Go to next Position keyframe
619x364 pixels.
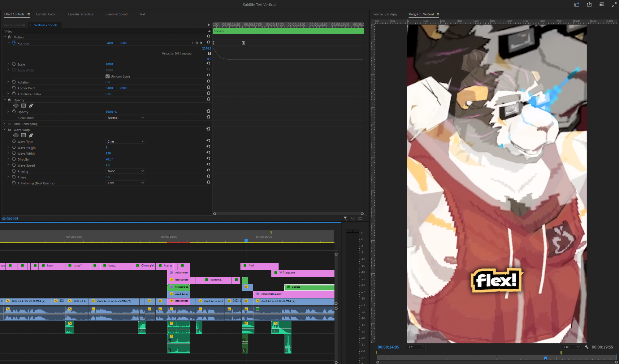click(201, 43)
